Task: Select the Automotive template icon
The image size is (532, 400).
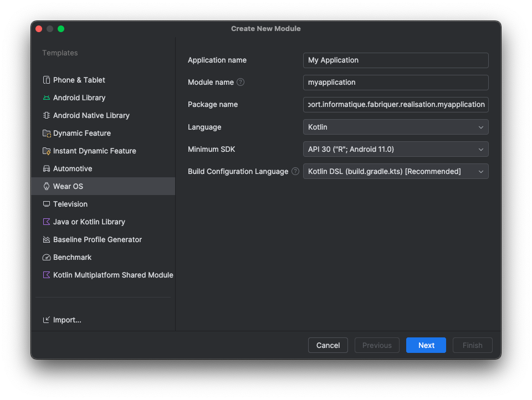Action: tap(46, 168)
